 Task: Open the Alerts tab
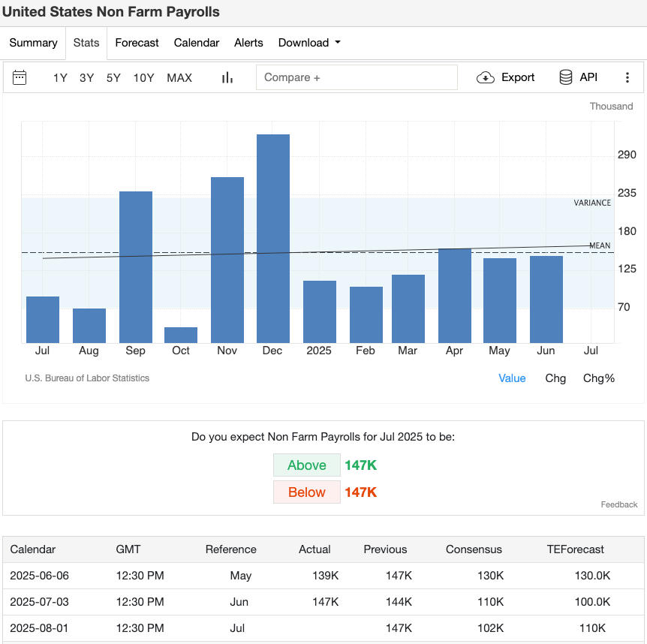[x=248, y=43]
